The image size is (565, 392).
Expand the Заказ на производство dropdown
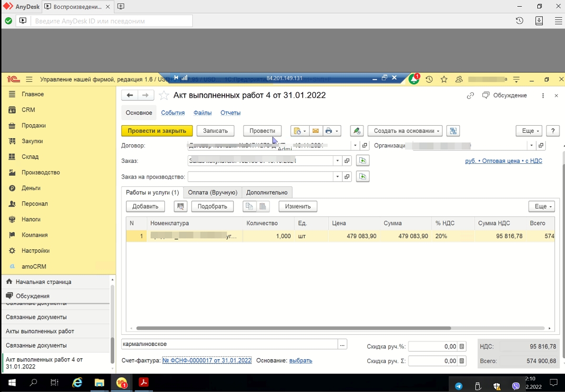[x=337, y=177]
